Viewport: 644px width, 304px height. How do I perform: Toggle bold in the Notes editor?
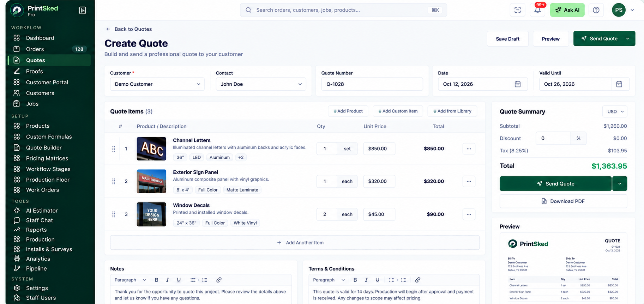(156, 280)
